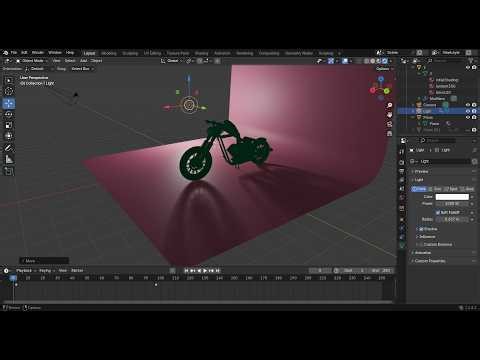The width and height of the screenshot is (480, 360).
Task: Toggle Soft Falloff checkbox
Action: coord(438,212)
